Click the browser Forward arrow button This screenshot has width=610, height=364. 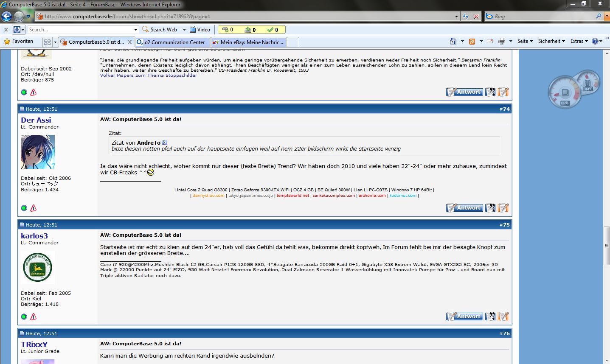19,17
